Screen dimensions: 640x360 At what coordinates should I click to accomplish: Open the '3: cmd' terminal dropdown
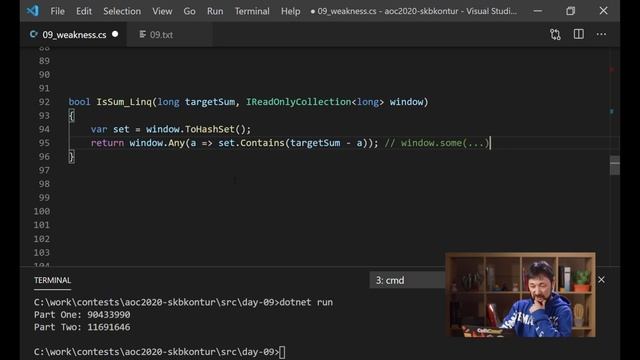pos(407,280)
